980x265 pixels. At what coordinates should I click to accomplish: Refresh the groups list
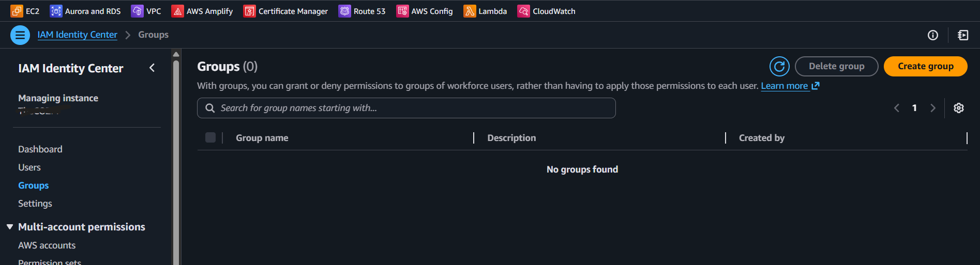click(x=779, y=66)
